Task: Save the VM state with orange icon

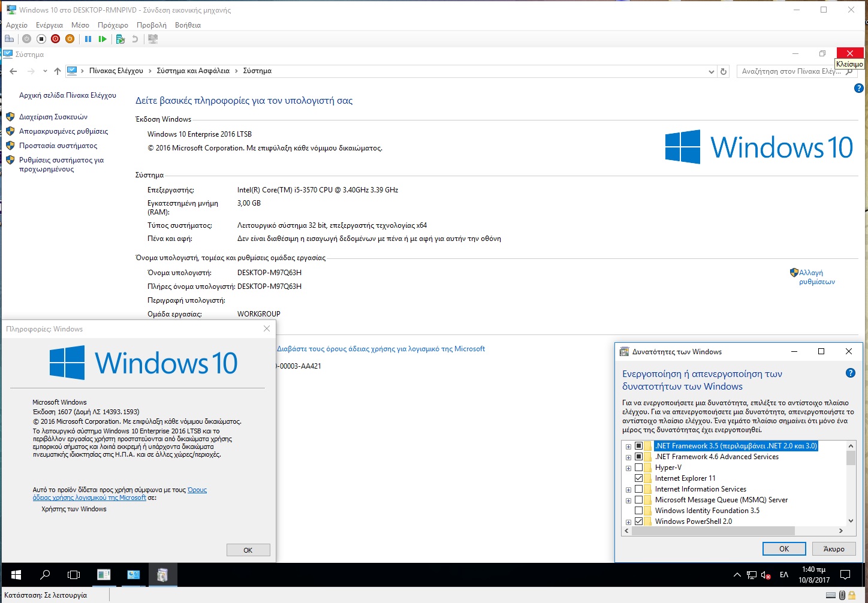Action: pyautogui.click(x=70, y=39)
